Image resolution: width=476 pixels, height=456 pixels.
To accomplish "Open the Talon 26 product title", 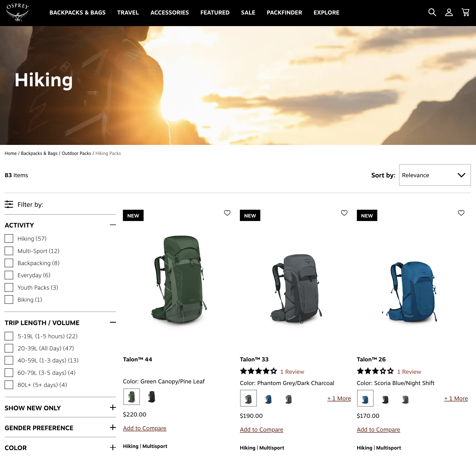I will coord(371,359).
